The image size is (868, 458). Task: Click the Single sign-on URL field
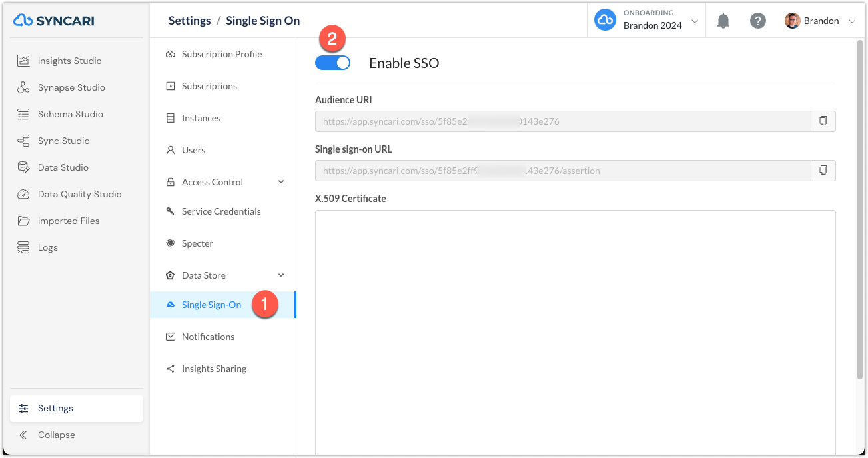(563, 171)
